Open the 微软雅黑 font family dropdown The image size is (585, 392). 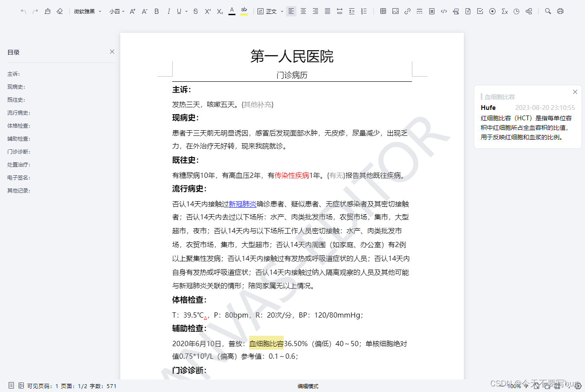tap(87, 11)
